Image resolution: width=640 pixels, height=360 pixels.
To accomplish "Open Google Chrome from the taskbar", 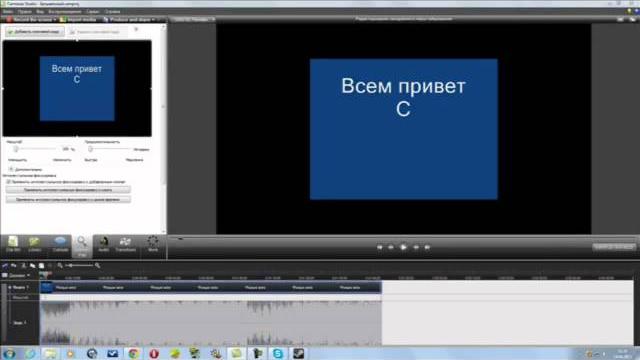I will [133, 353].
